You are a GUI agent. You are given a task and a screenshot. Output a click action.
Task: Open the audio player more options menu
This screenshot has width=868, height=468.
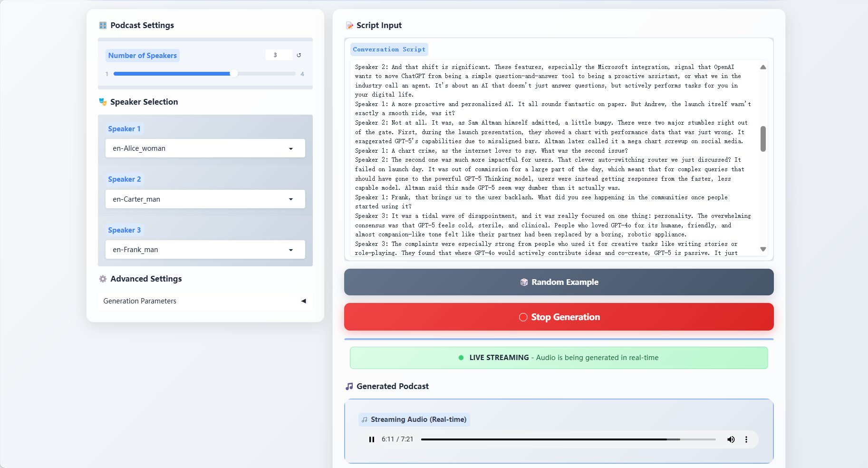pos(746,439)
